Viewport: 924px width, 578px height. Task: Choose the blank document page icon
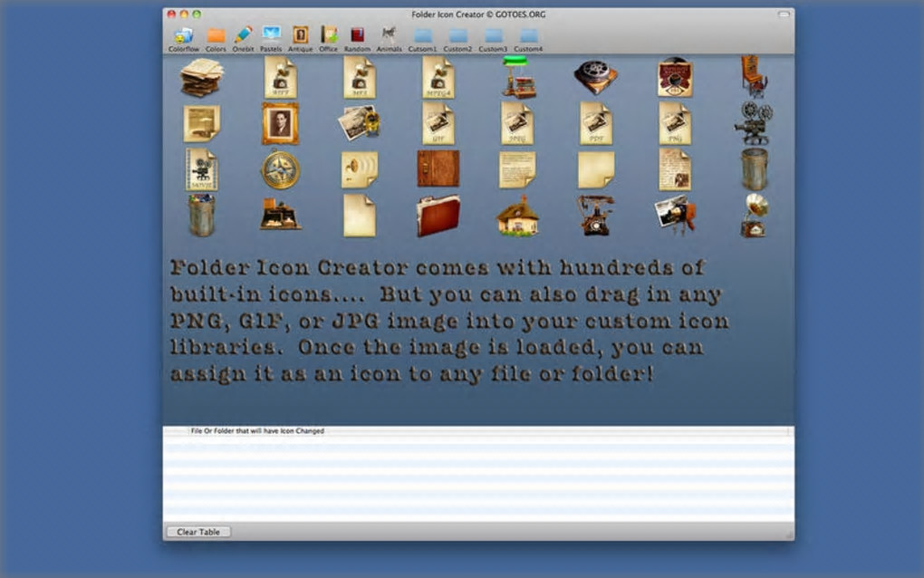click(x=360, y=217)
